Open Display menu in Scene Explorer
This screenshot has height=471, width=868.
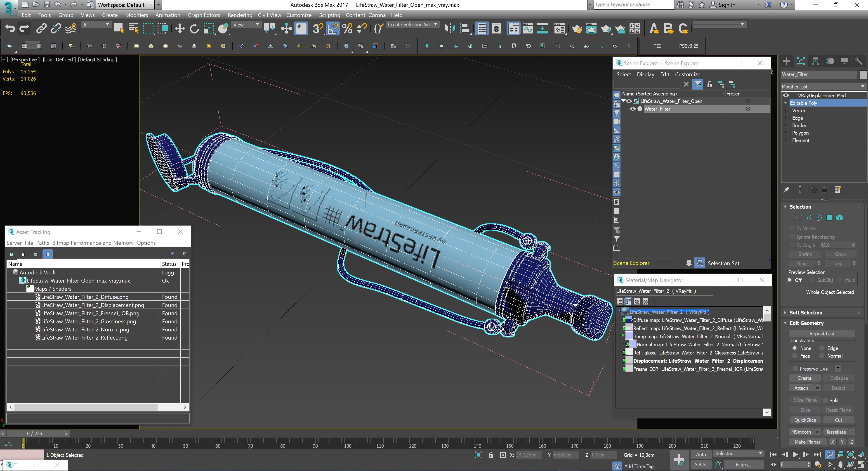[645, 74]
